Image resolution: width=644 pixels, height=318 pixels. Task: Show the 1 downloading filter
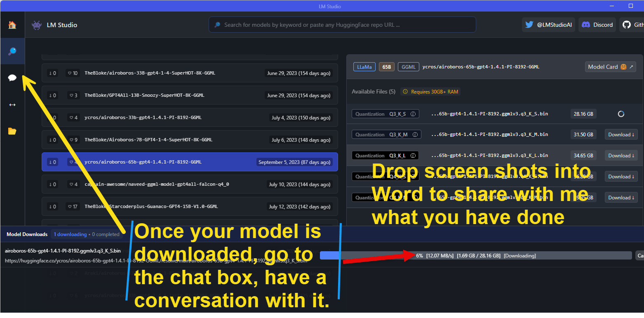tap(70, 234)
